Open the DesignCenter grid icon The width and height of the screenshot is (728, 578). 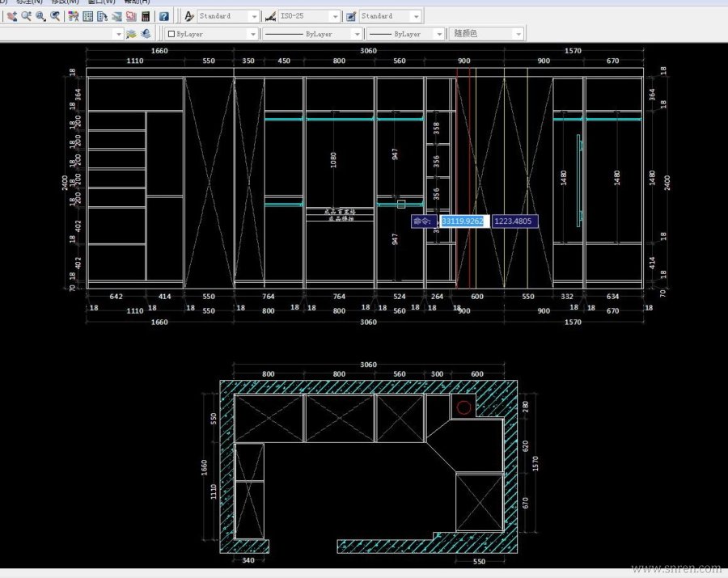point(87,16)
